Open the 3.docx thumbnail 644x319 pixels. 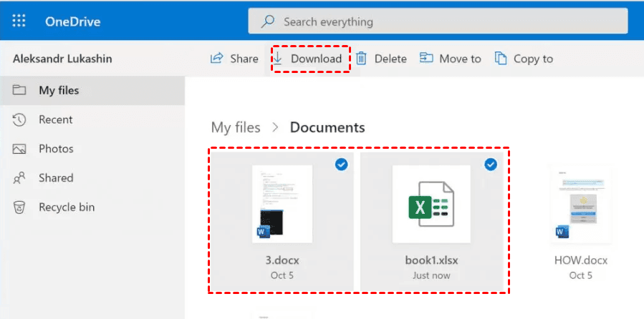point(282,204)
